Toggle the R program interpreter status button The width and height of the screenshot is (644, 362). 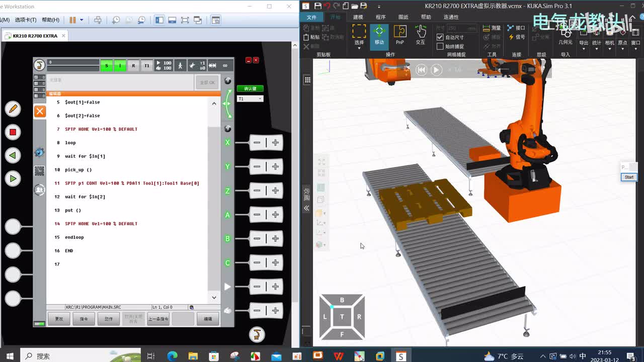tap(133, 65)
